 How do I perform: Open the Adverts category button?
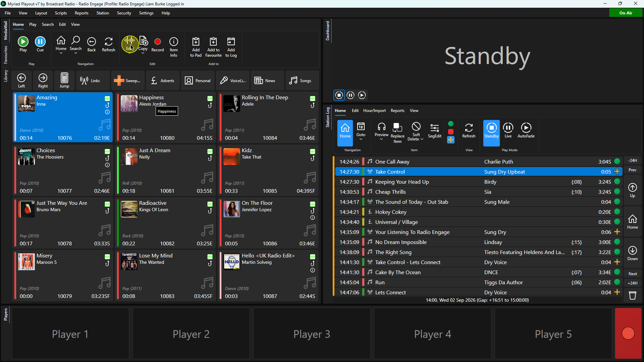[x=163, y=80]
